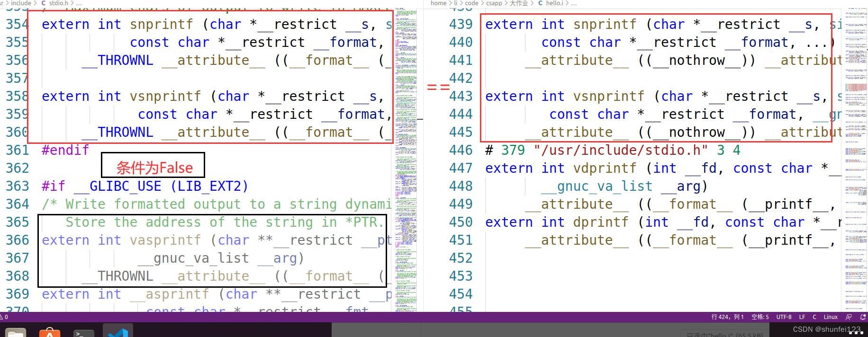Click line number 361 in stdio.h
The width and height of the screenshot is (868, 337).
[x=17, y=150]
